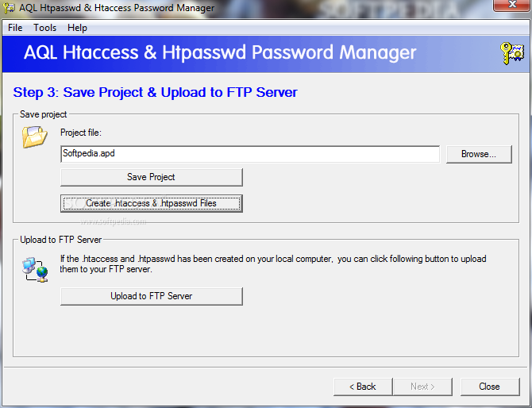532x408 pixels.
Task: Click the "Project file:" label
Action: 81,133
